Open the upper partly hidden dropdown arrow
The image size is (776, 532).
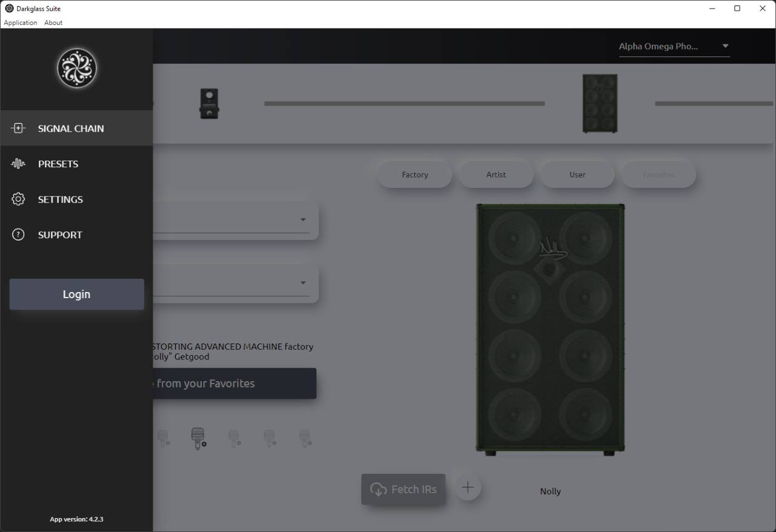tap(303, 220)
